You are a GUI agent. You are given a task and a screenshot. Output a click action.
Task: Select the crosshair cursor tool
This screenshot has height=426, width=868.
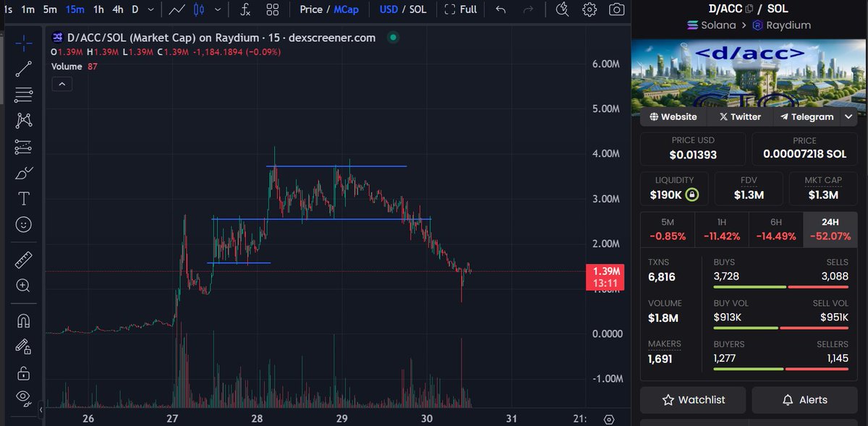23,43
